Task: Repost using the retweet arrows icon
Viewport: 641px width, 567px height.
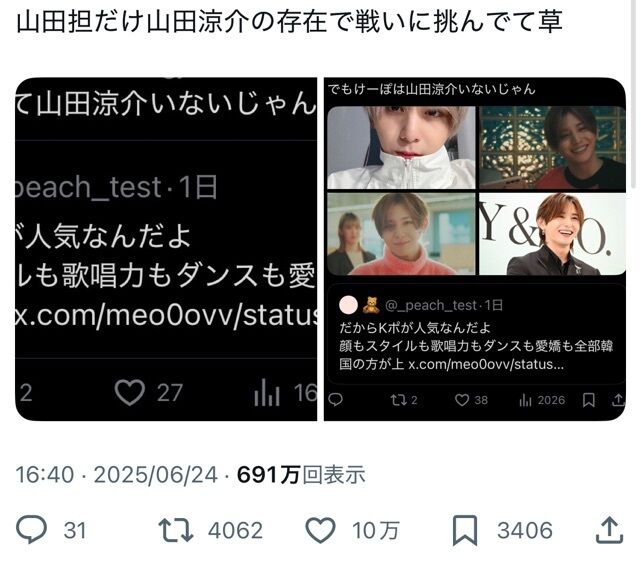Action: (x=176, y=530)
